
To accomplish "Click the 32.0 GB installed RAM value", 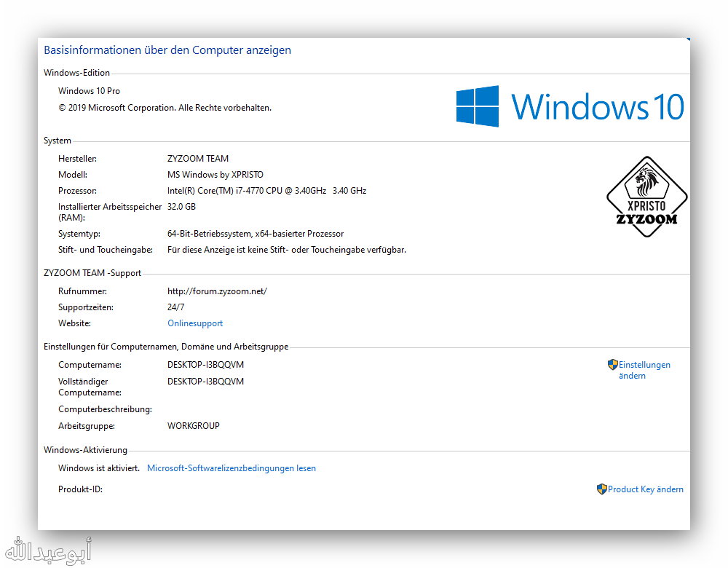I will pos(181,207).
